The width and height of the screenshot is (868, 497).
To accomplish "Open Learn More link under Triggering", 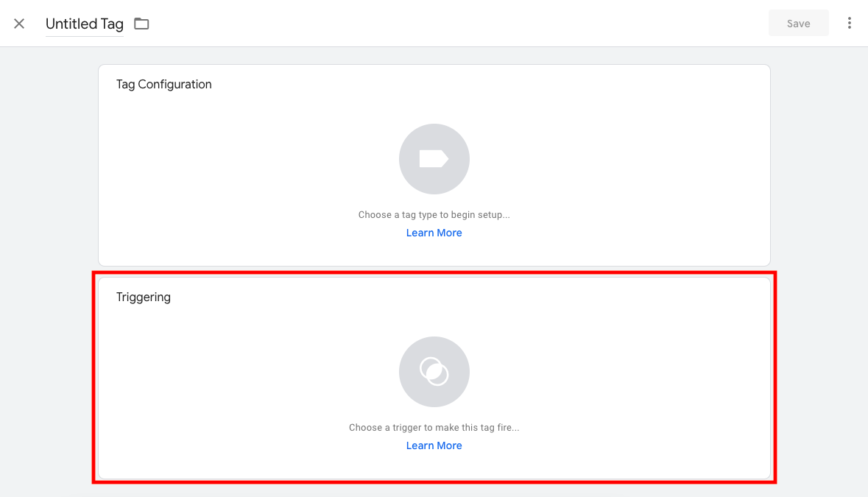I will 434,445.
